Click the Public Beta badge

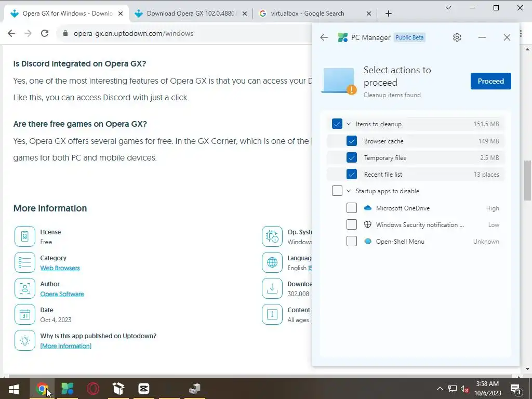tap(409, 37)
